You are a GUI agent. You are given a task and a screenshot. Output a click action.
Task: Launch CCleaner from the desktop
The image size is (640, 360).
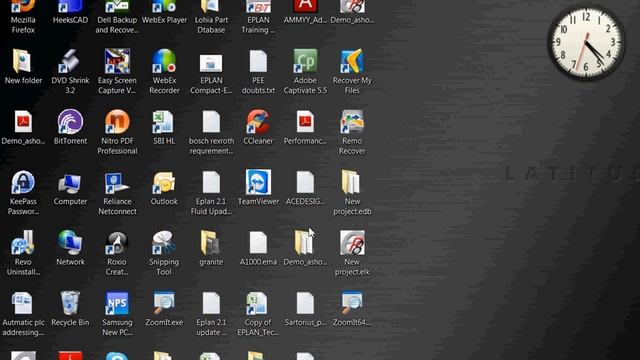tap(258, 127)
